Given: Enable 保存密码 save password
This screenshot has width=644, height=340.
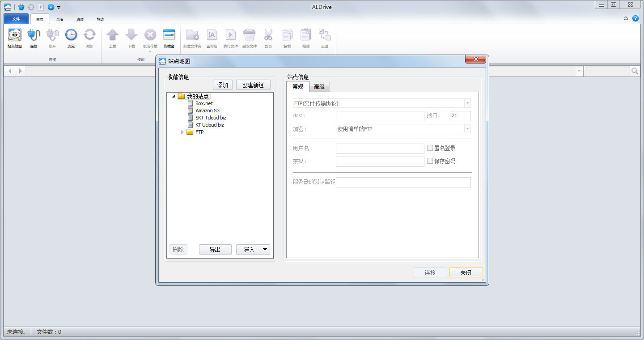Looking at the screenshot, I should (x=430, y=161).
